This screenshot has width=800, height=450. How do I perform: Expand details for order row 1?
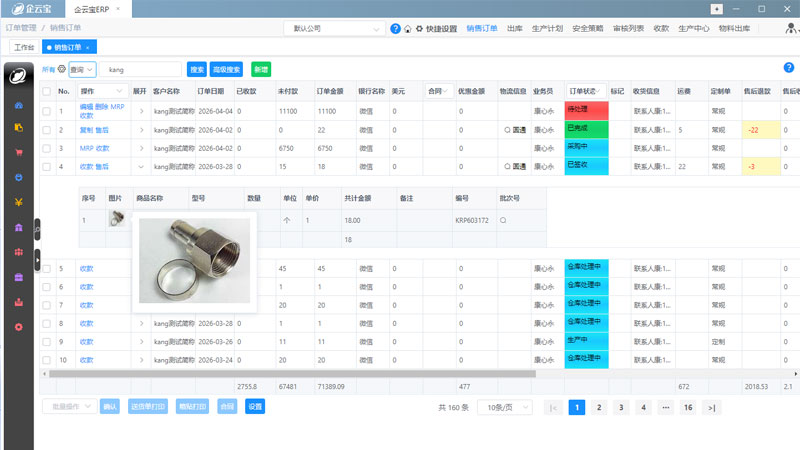[x=141, y=111]
